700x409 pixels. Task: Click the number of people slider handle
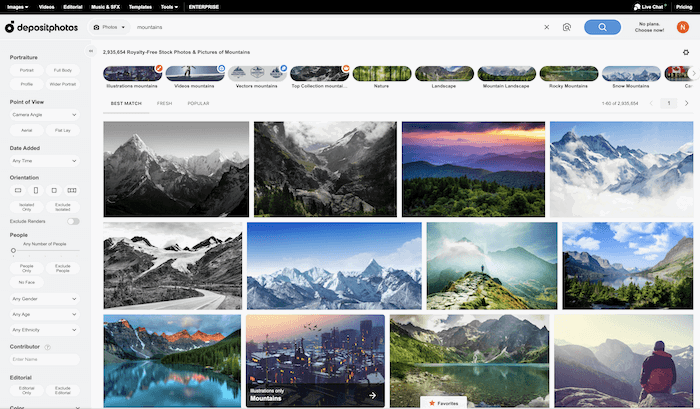pyautogui.click(x=13, y=250)
